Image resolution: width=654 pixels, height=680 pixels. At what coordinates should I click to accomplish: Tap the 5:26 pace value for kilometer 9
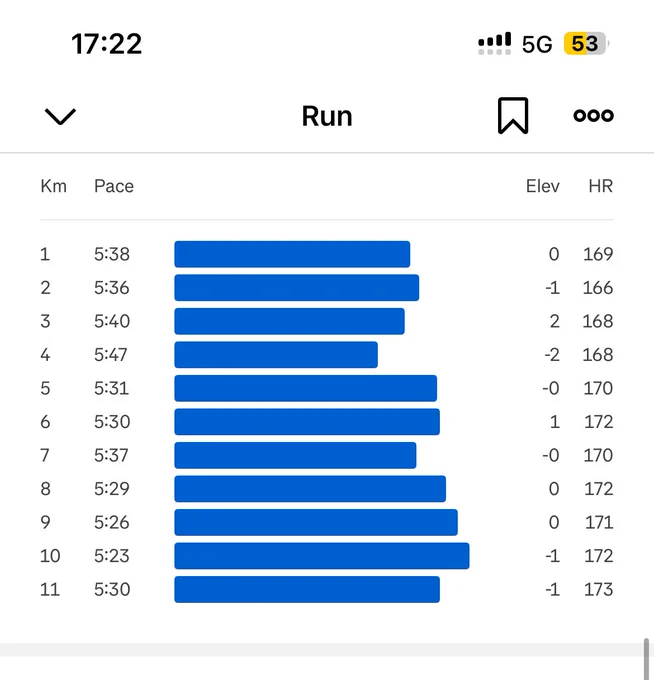click(112, 522)
